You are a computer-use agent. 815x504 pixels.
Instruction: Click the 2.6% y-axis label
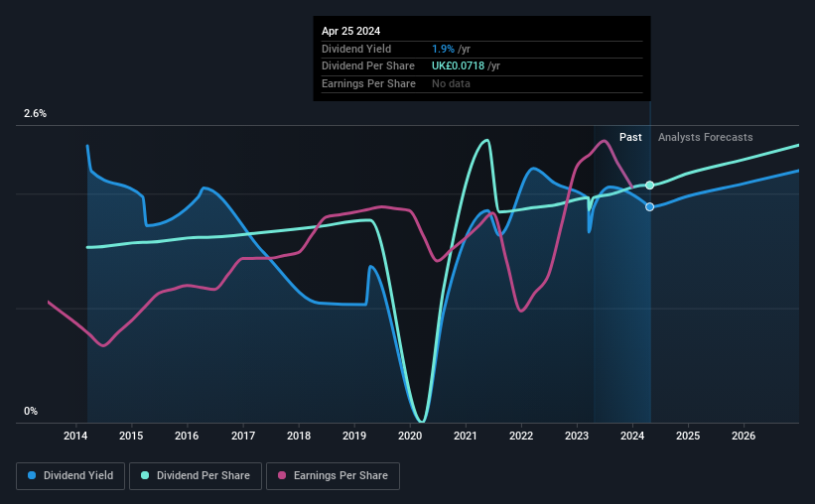(x=35, y=113)
